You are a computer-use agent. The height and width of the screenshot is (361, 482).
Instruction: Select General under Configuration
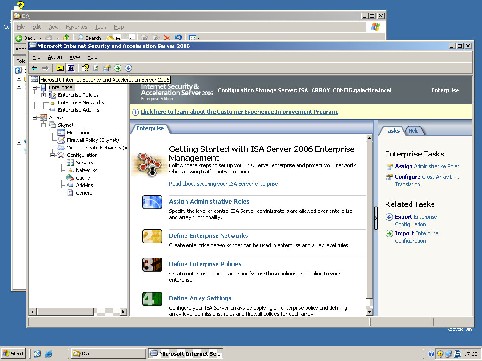point(84,193)
